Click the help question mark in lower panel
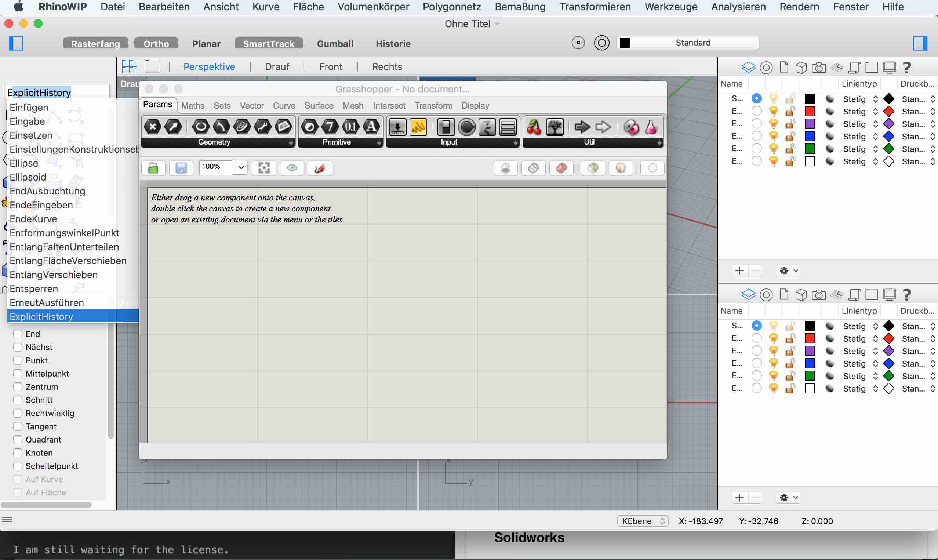Image resolution: width=938 pixels, height=560 pixels. tap(907, 295)
